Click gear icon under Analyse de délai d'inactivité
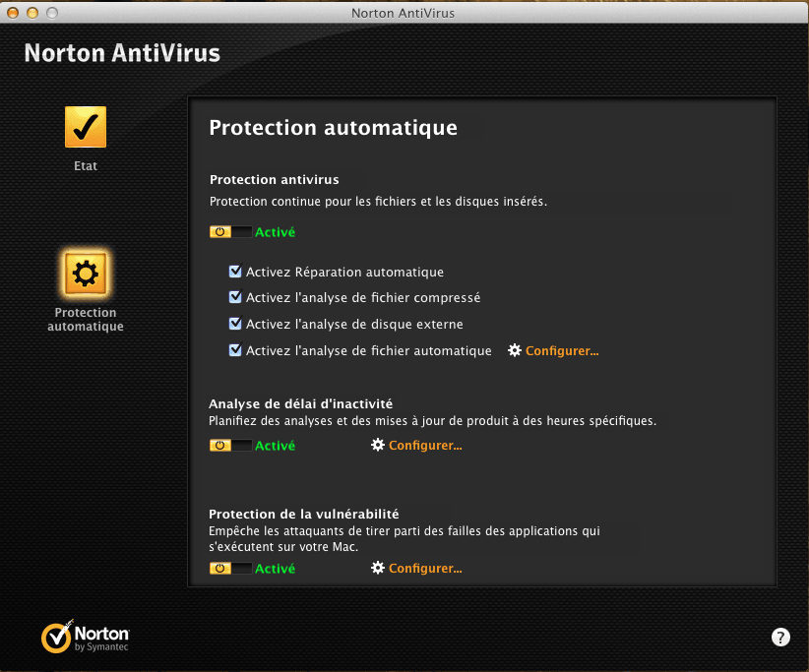This screenshot has width=809, height=672. pyautogui.click(x=377, y=446)
